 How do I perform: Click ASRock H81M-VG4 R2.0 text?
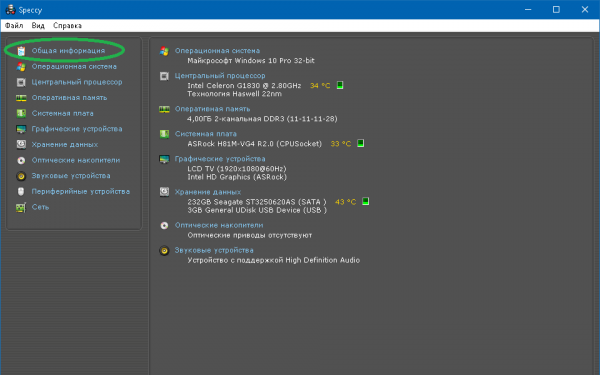coord(254,144)
